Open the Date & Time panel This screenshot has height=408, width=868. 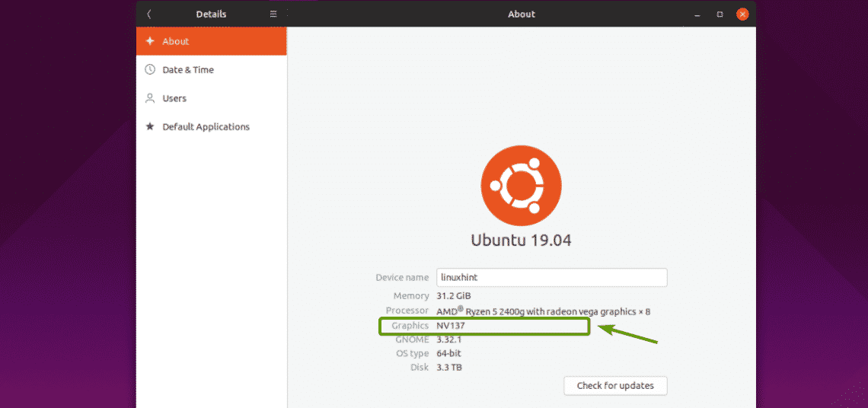coord(212,70)
